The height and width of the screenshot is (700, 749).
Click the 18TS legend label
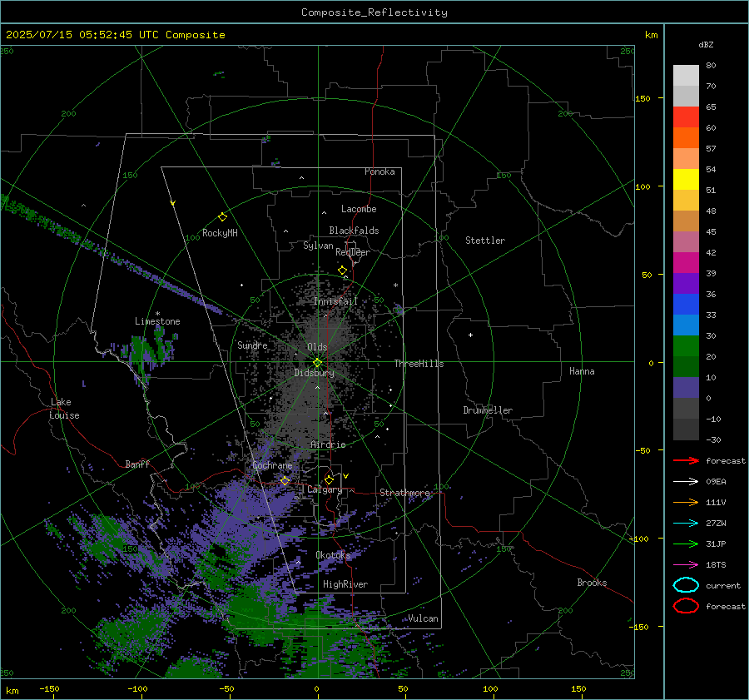[716, 565]
